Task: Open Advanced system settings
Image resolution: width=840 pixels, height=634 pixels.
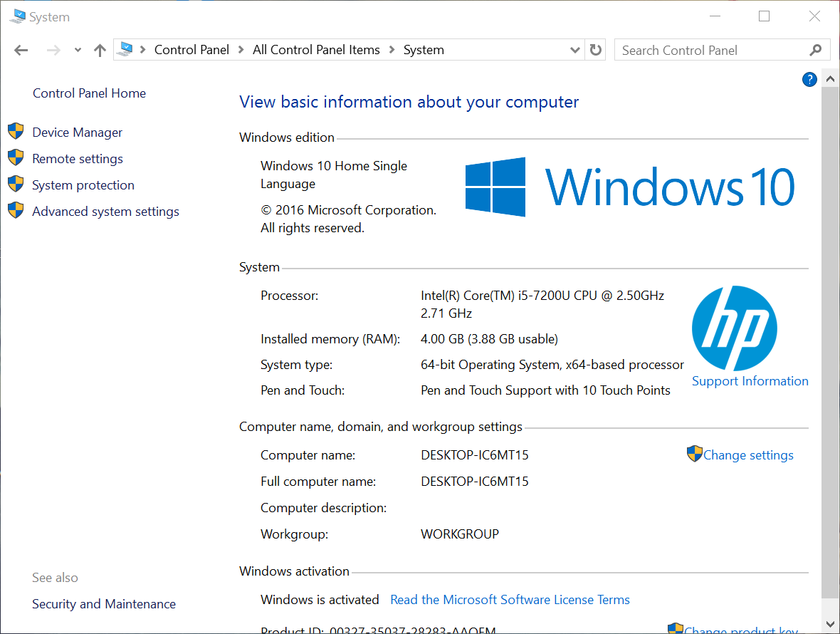Action: 105,212
